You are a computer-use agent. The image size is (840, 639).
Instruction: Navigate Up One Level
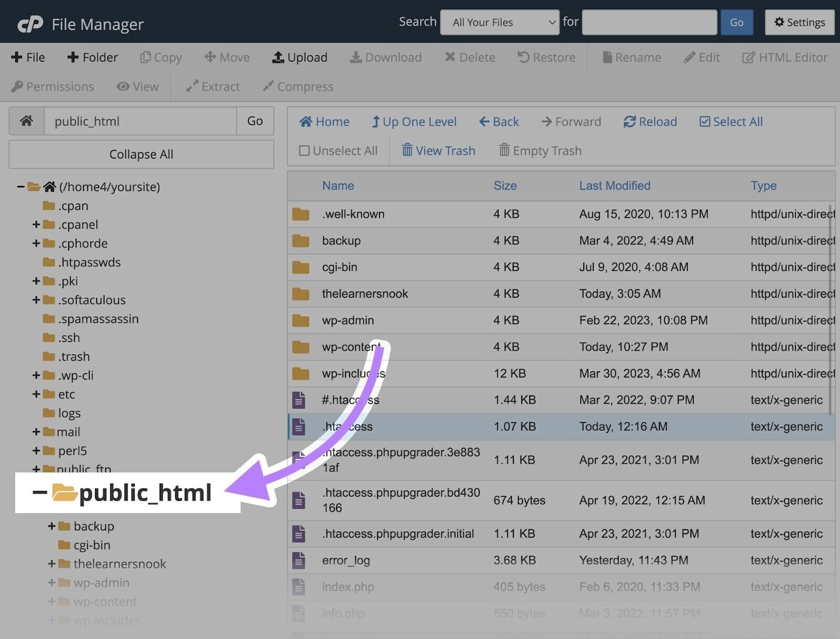pyautogui.click(x=414, y=121)
